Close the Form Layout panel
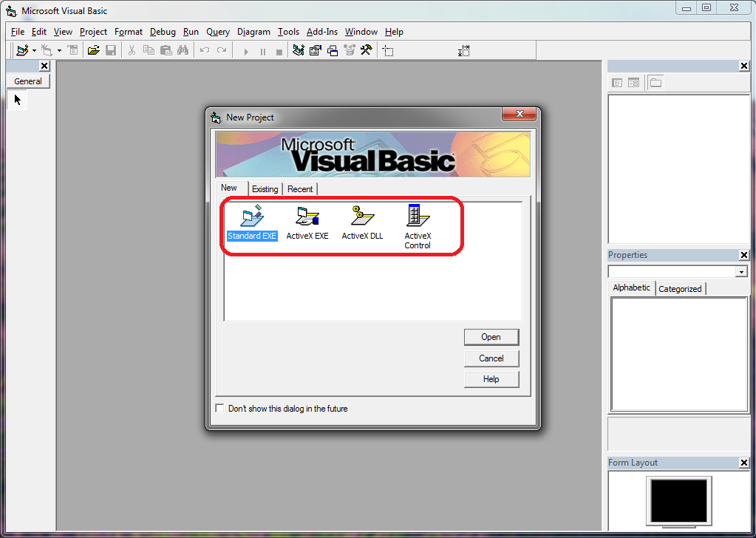 point(744,463)
